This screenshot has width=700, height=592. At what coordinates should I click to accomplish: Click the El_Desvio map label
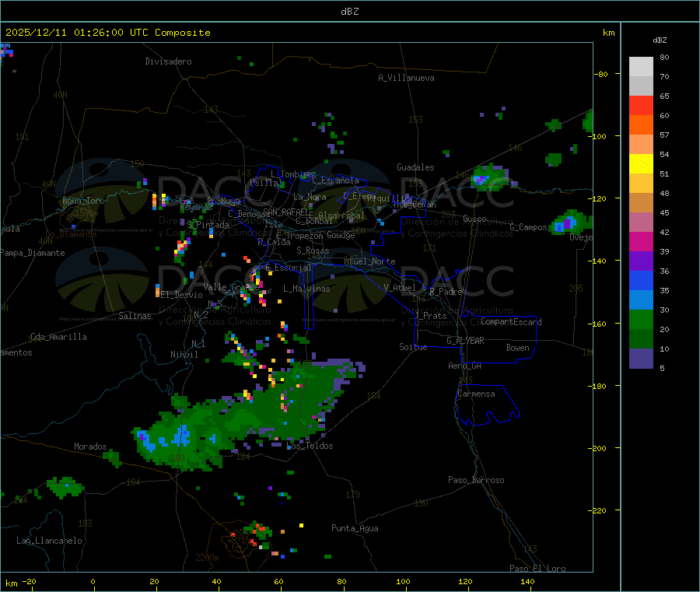coord(182,295)
